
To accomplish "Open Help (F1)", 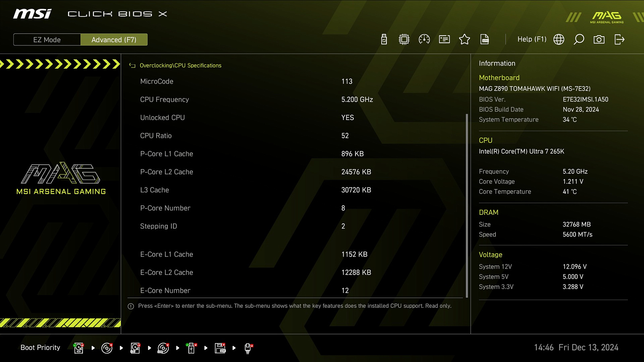I will tap(532, 39).
